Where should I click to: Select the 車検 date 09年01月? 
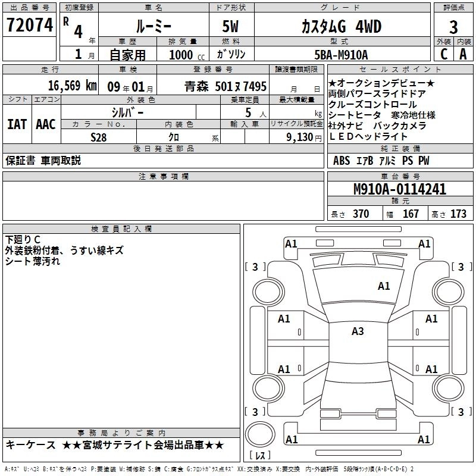(x=130, y=87)
